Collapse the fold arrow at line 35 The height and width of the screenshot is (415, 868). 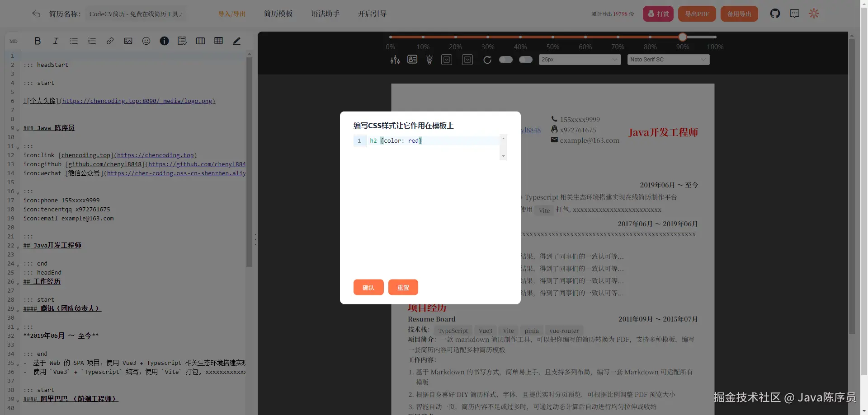tap(18, 364)
